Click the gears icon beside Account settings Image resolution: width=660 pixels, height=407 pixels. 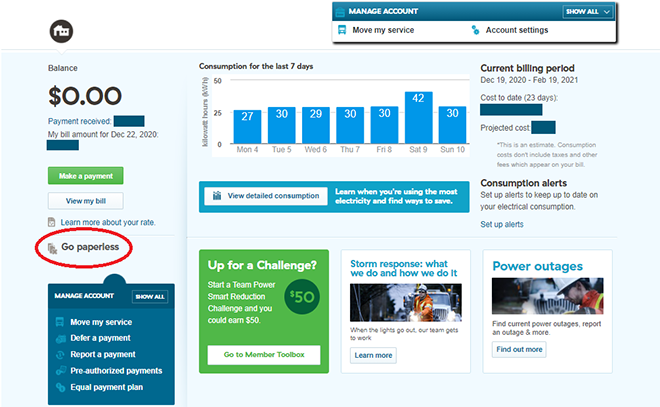click(474, 30)
